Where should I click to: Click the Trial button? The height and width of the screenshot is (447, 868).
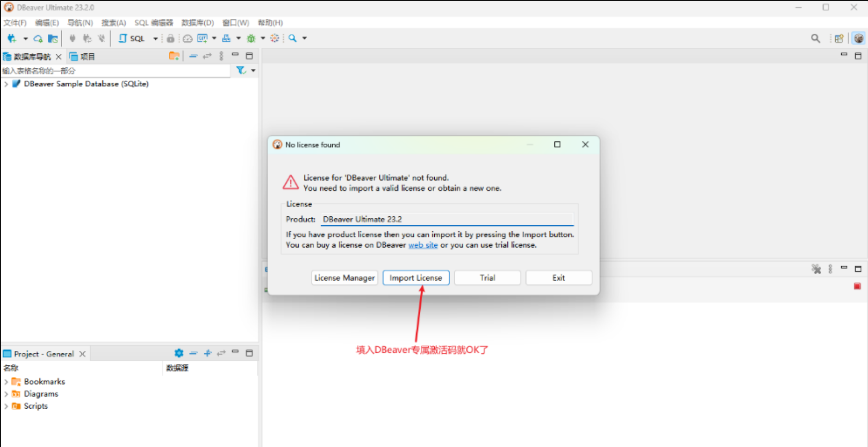point(488,278)
